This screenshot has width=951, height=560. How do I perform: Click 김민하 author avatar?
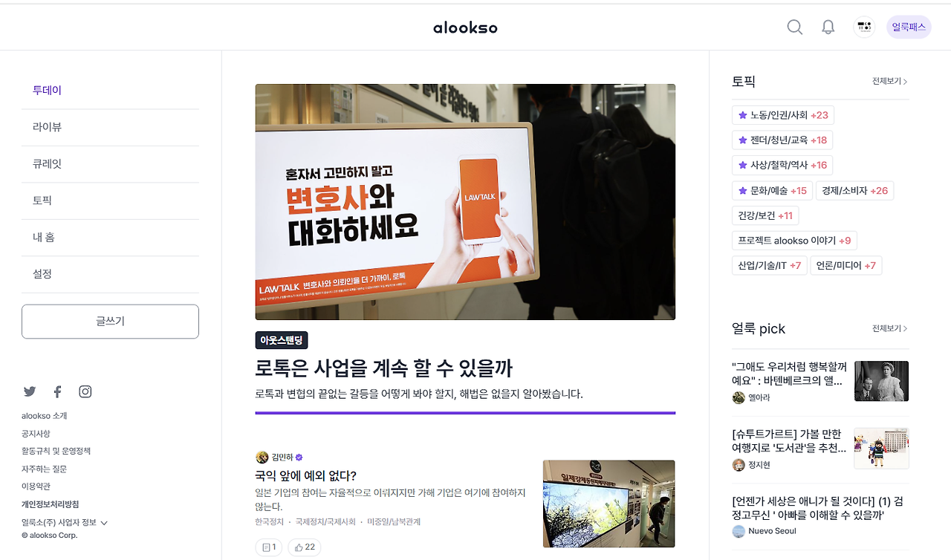point(262,458)
